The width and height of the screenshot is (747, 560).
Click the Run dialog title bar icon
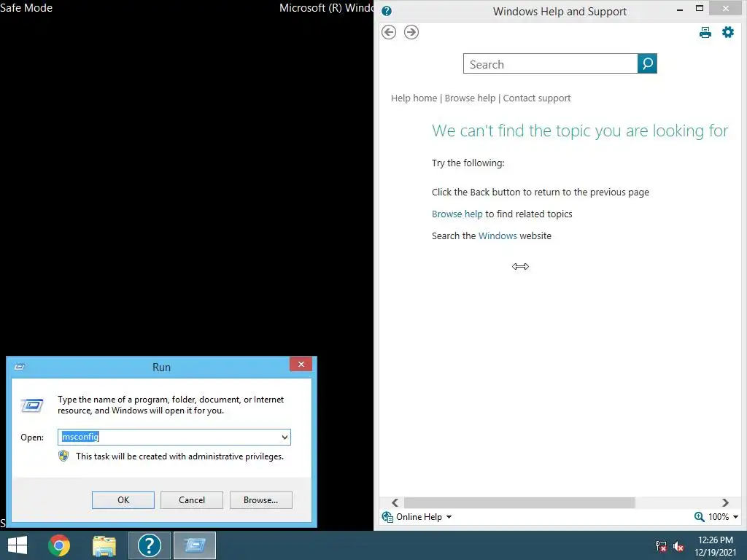[x=20, y=367]
